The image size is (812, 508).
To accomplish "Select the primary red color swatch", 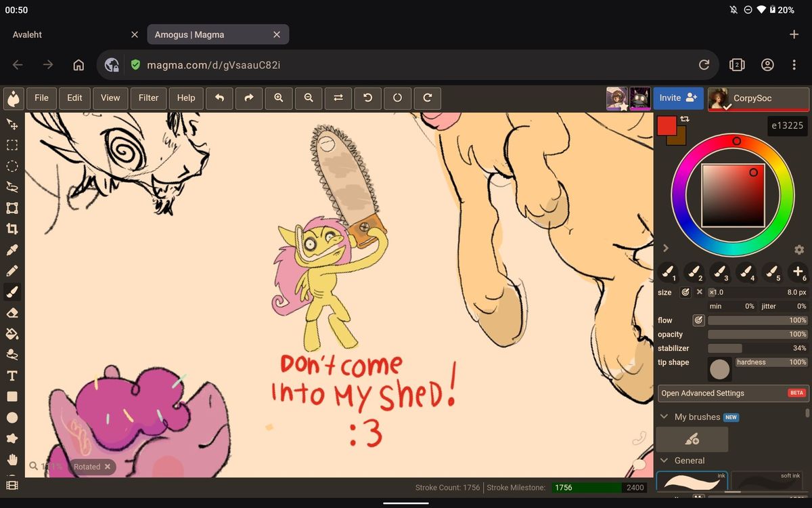I will pos(666,125).
